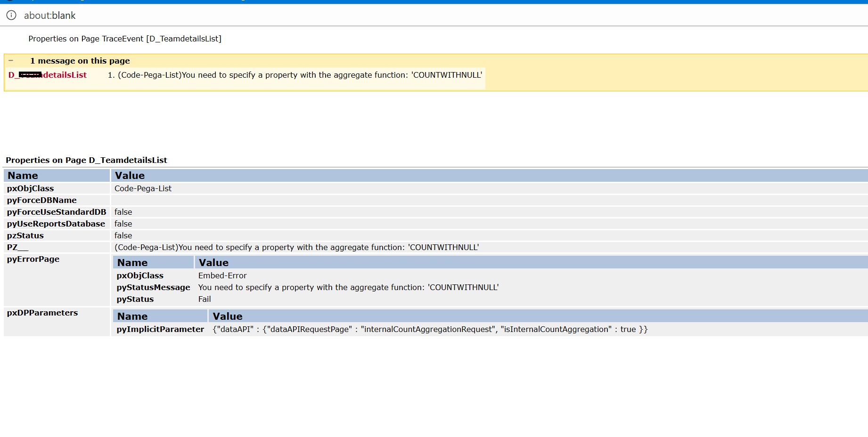This screenshot has height=437, width=868.
Task: Click the dataAPI JSON parameter value
Action: pos(430,329)
